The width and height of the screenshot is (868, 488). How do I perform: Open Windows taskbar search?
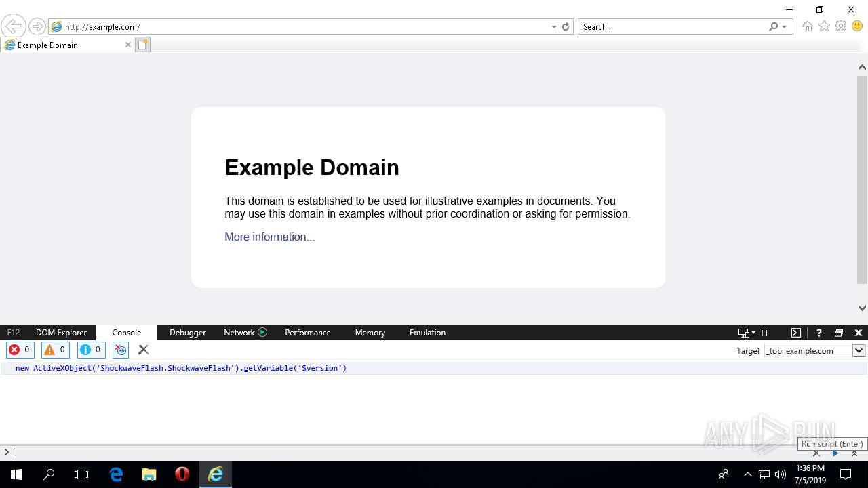coord(49,474)
